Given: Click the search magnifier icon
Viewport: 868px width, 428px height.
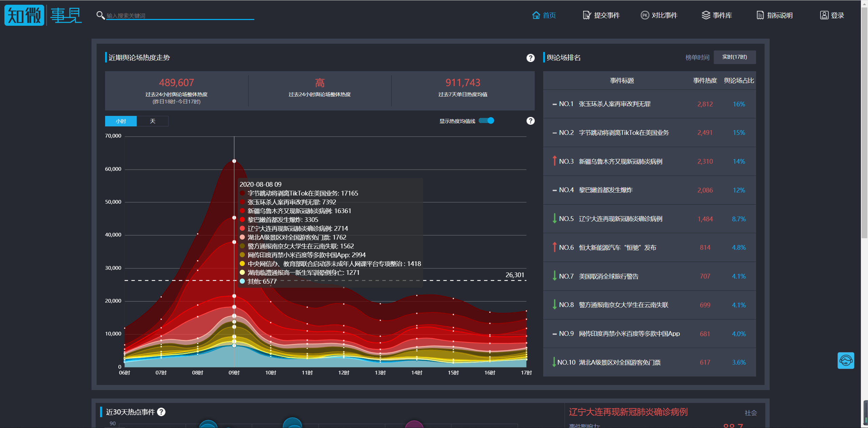Looking at the screenshot, I should [100, 15].
